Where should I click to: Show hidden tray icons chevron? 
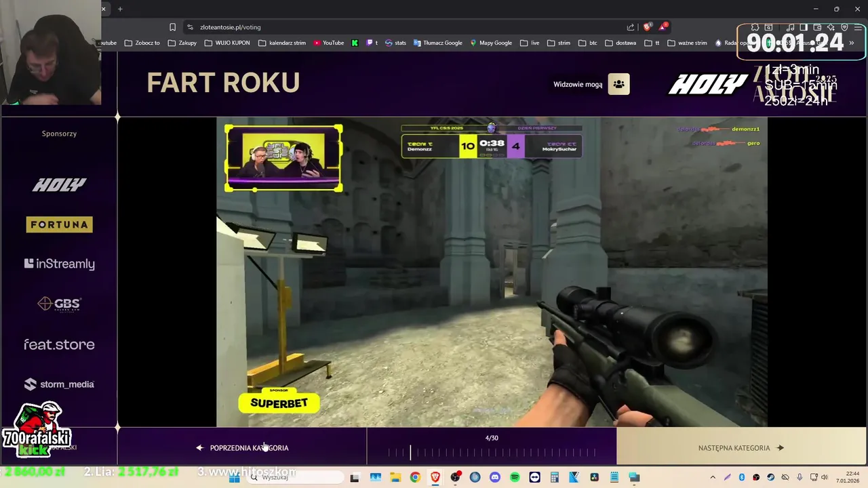(713, 477)
